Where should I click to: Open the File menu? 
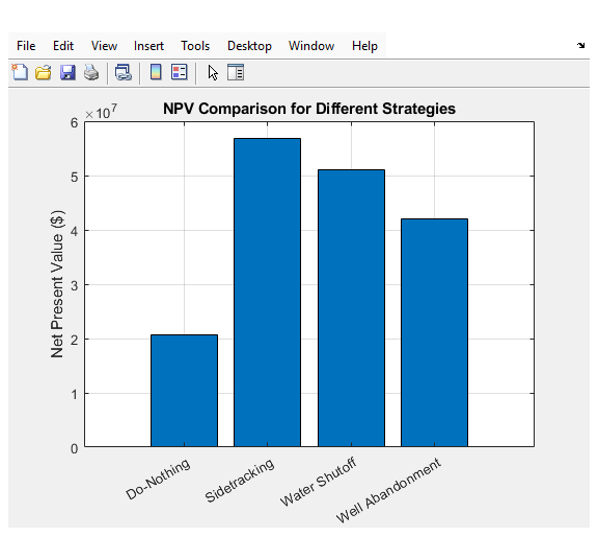(26, 46)
